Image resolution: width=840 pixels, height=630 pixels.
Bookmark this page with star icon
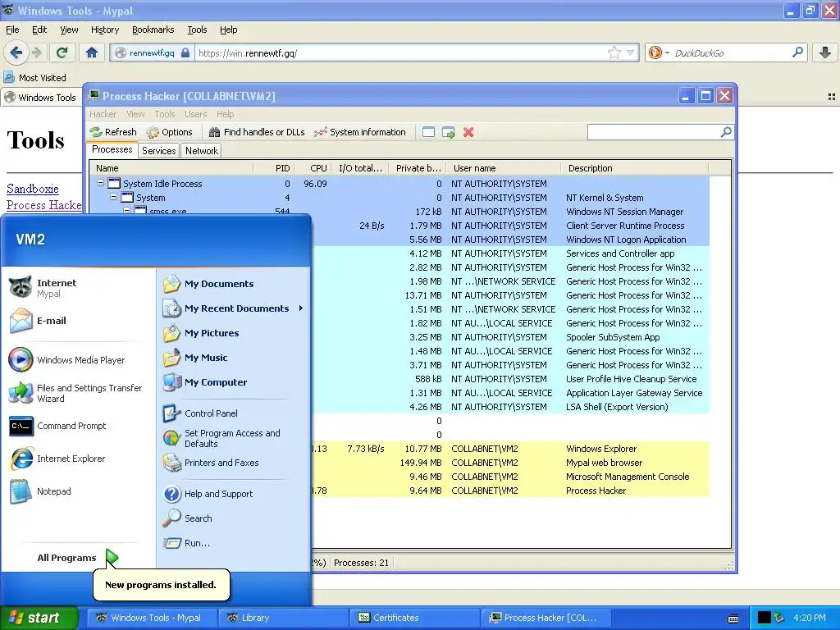point(614,52)
